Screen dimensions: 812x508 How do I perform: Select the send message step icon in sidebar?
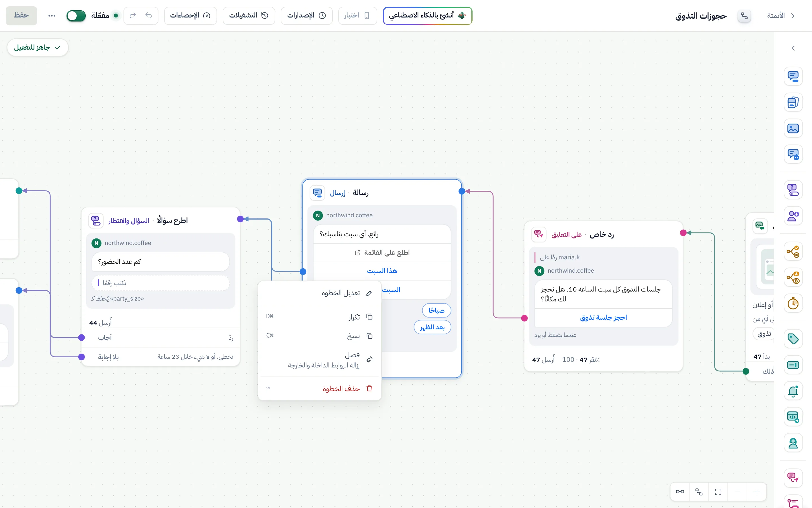(793, 76)
